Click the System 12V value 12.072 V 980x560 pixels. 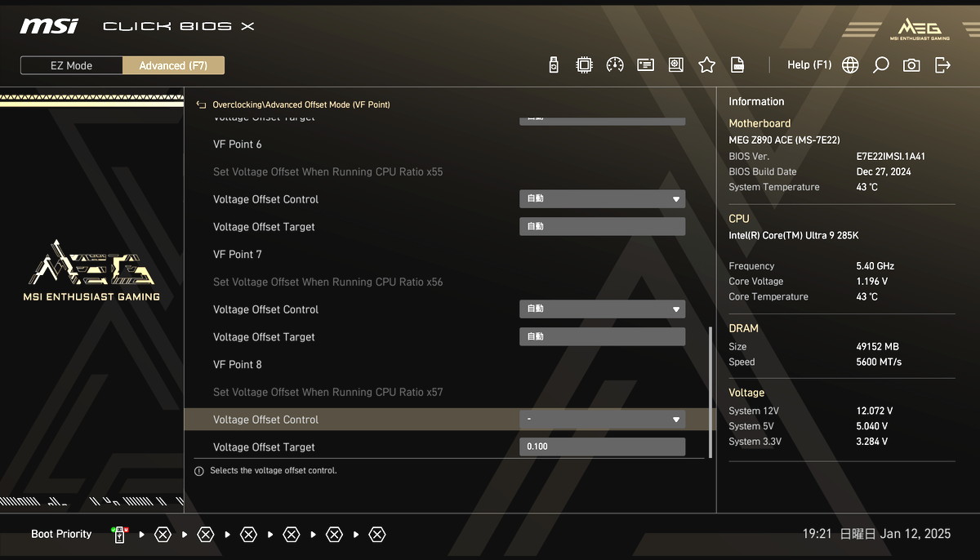click(875, 411)
